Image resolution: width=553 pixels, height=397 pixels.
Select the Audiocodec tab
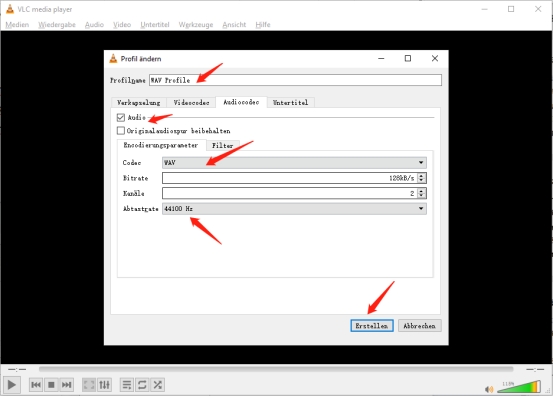[241, 102]
